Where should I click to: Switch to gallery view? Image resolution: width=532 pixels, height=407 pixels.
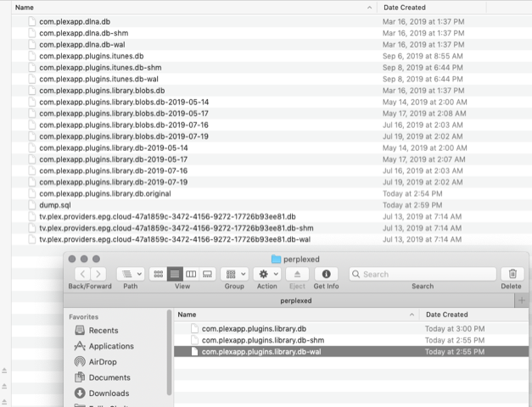pyautogui.click(x=207, y=274)
